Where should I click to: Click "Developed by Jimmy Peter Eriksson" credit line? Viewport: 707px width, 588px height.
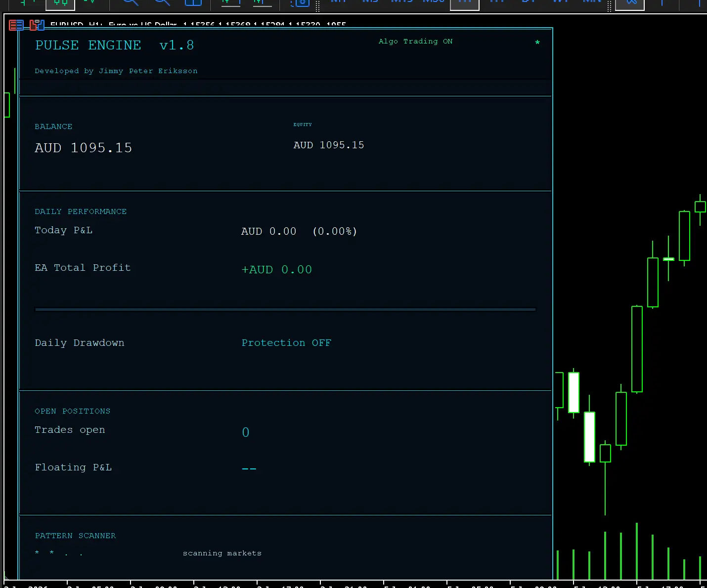(x=116, y=71)
